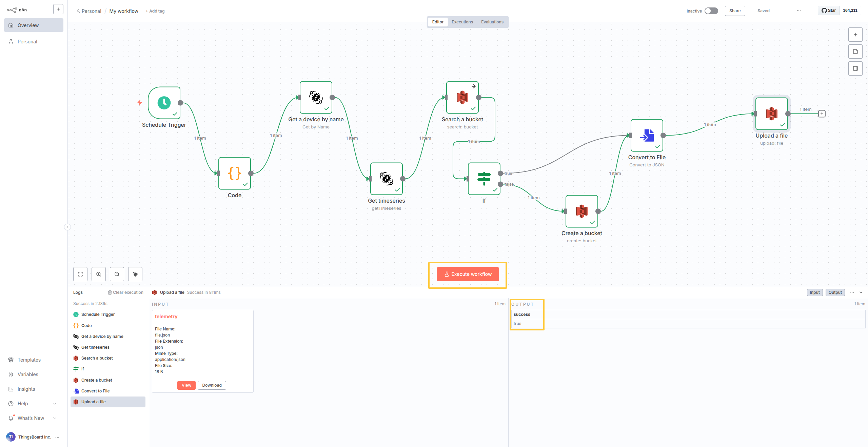
Task: Click the tidy up nodes broom icon
Action: tap(135, 274)
